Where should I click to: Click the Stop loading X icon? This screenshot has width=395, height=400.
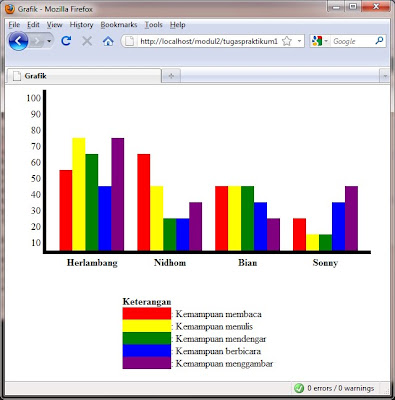[x=87, y=41]
